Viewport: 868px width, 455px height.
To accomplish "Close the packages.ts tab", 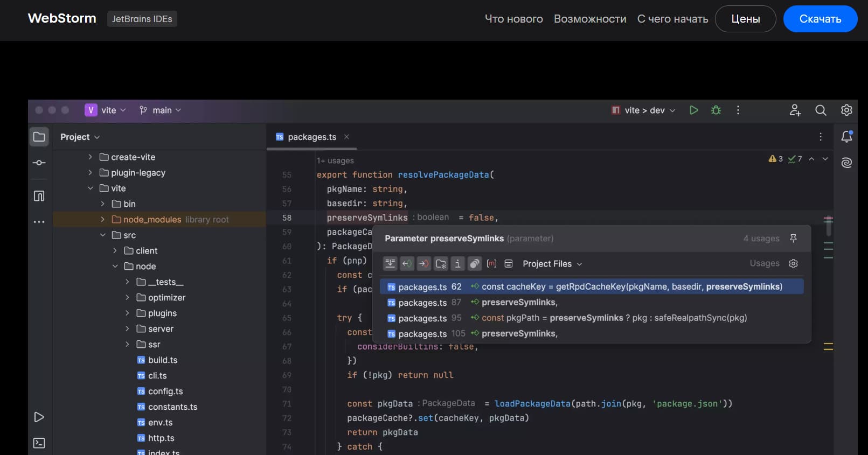I will [x=346, y=137].
